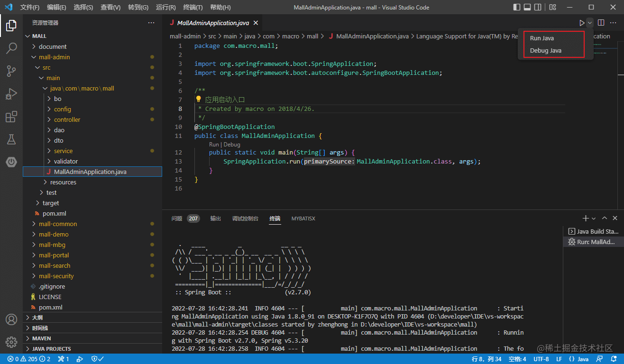Open the terminal launch profile dropdown arrow

[593, 218]
